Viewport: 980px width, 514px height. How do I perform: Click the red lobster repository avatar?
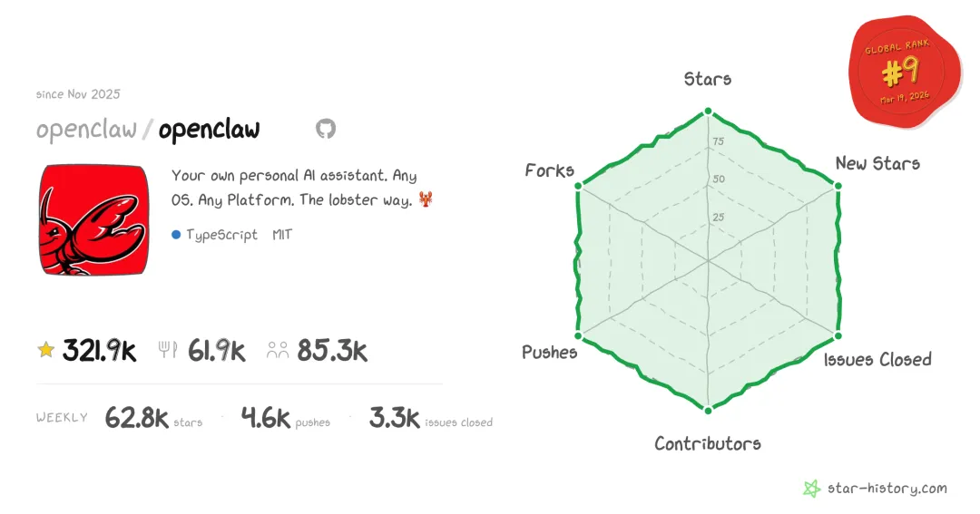93,220
